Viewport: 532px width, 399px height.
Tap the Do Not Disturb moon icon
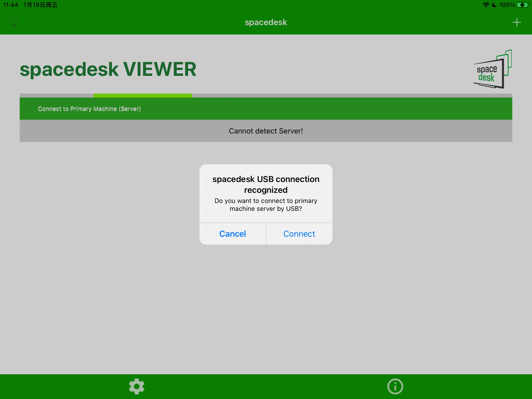pyautogui.click(x=494, y=5)
